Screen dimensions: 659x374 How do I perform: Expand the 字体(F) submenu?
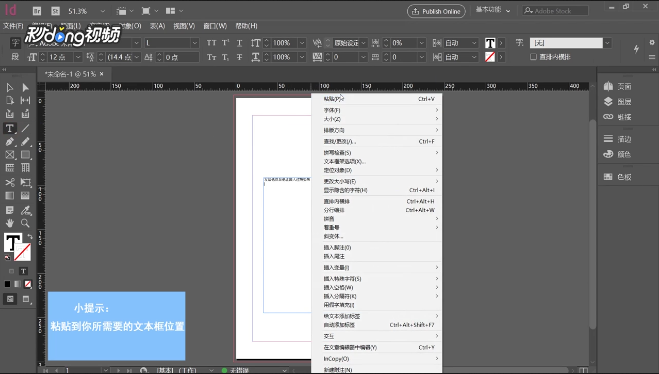click(377, 110)
